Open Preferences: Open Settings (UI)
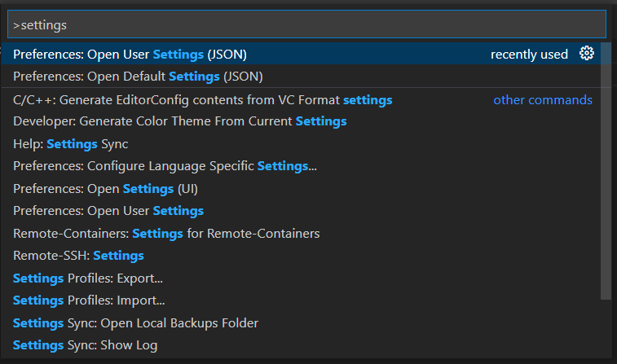617x364 pixels. [x=106, y=189]
